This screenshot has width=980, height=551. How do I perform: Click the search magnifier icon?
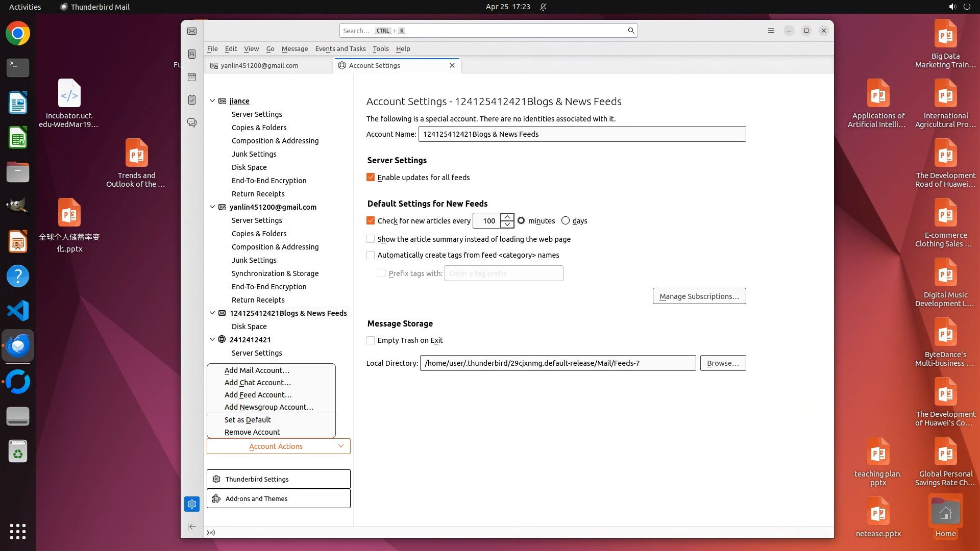(631, 31)
